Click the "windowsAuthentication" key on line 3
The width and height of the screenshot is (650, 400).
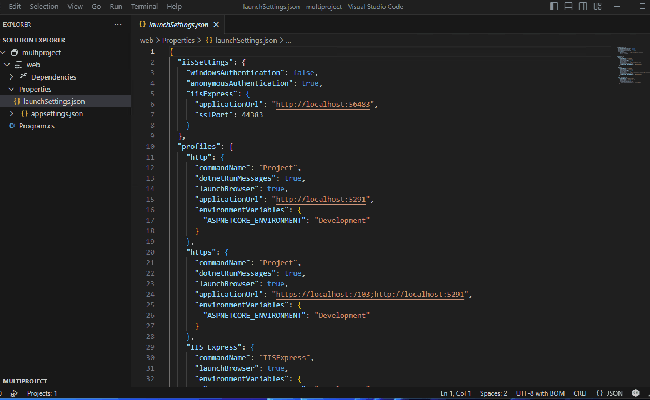click(x=235, y=73)
